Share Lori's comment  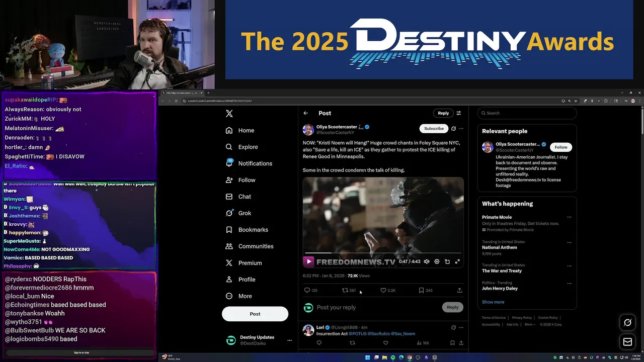coord(461,343)
